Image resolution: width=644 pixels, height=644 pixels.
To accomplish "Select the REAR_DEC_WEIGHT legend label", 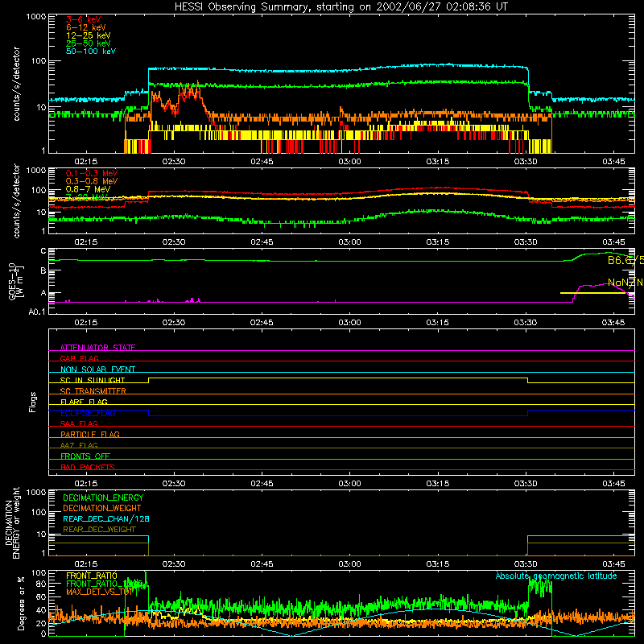I will click(x=99, y=530).
